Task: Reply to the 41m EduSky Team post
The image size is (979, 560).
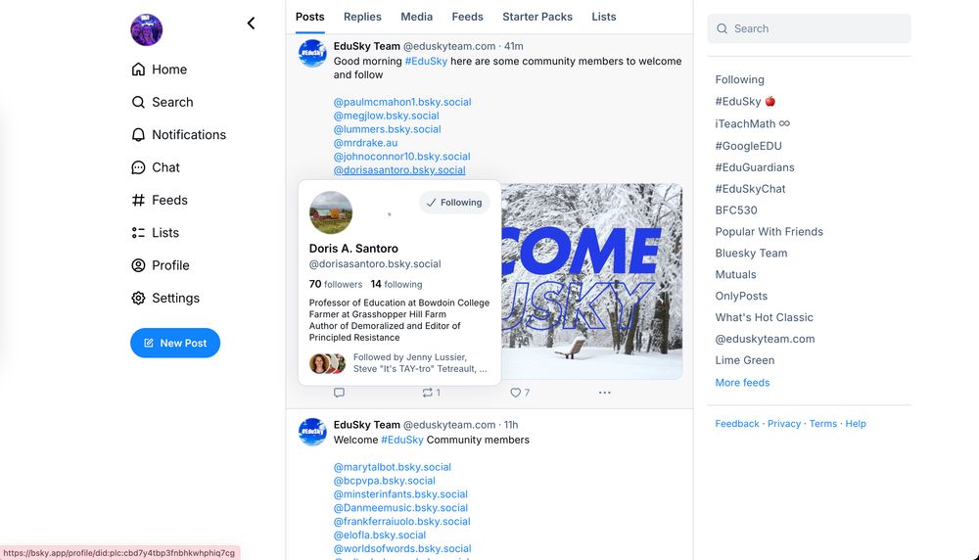Action: coord(339,393)
